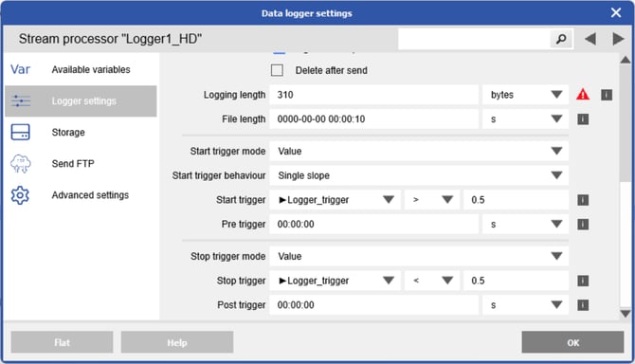
Task: Click Pre trigger time field
Action: point(373,224)
